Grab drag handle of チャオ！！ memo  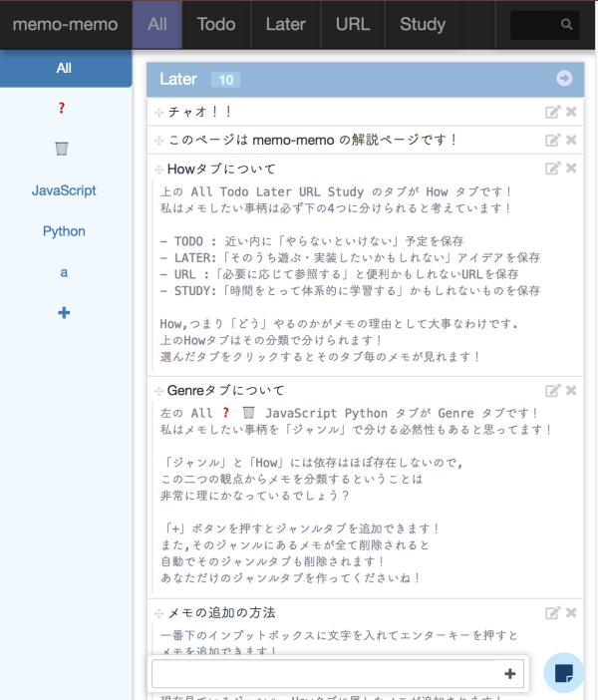pyautogui.click(x=158, y=113)
